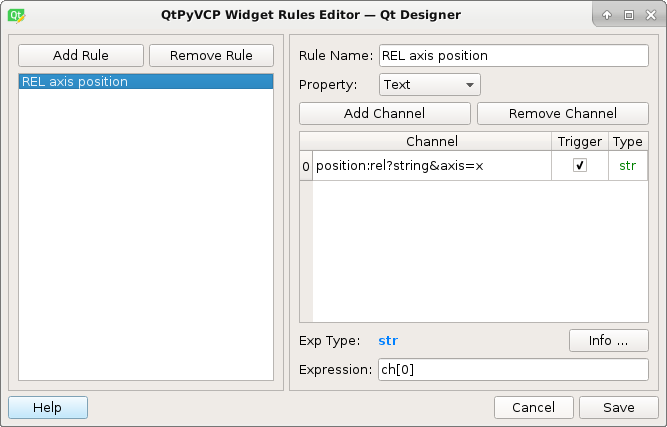Screen dimensions: 667x427
Task: Open the Info ... button
Action: (609, 340)
